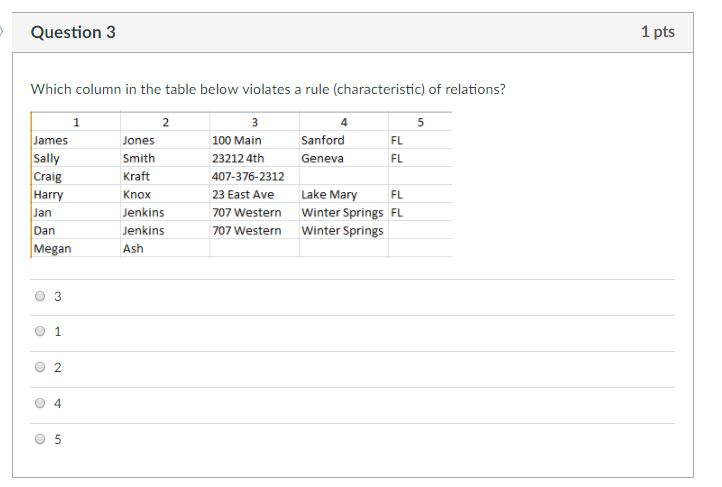Click the 'James' table cell
This screenshot has height=487, width=722.
[76, 140]
